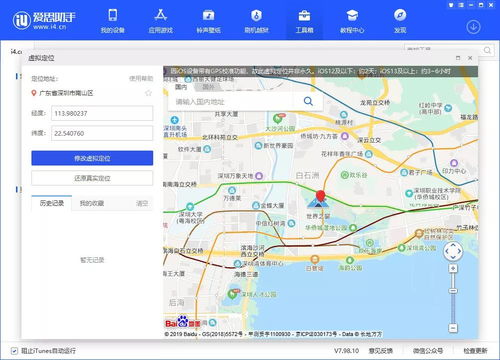Open the 使用帮助 help link
500x360 pixels.
click(141, 78)
